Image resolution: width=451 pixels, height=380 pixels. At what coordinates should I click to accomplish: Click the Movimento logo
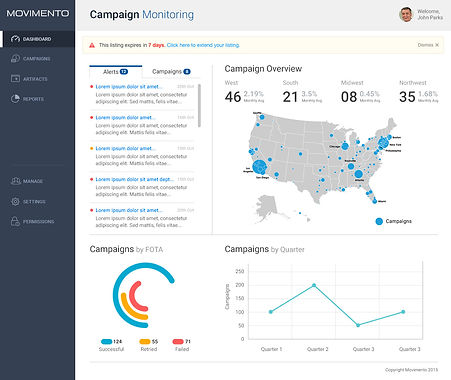click(38, 13)
